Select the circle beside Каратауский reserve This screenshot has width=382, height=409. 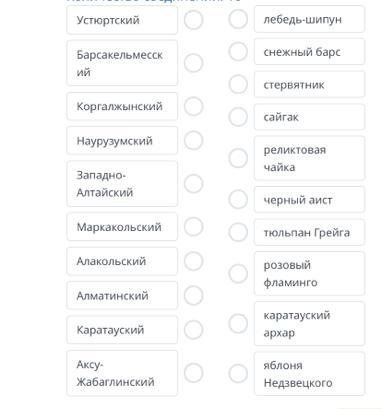tap(193, 330)
